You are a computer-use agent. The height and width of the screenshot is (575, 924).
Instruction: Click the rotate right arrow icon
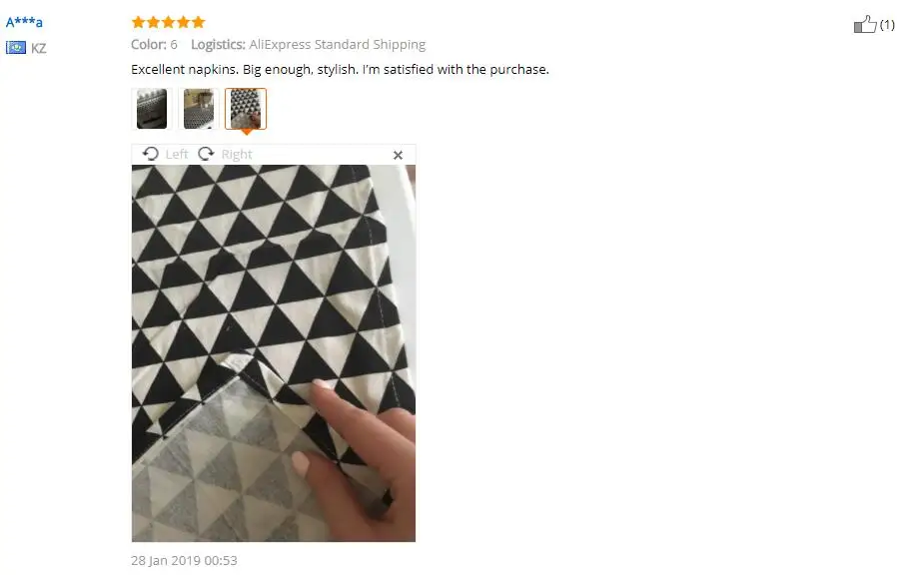tap(206, 154)
